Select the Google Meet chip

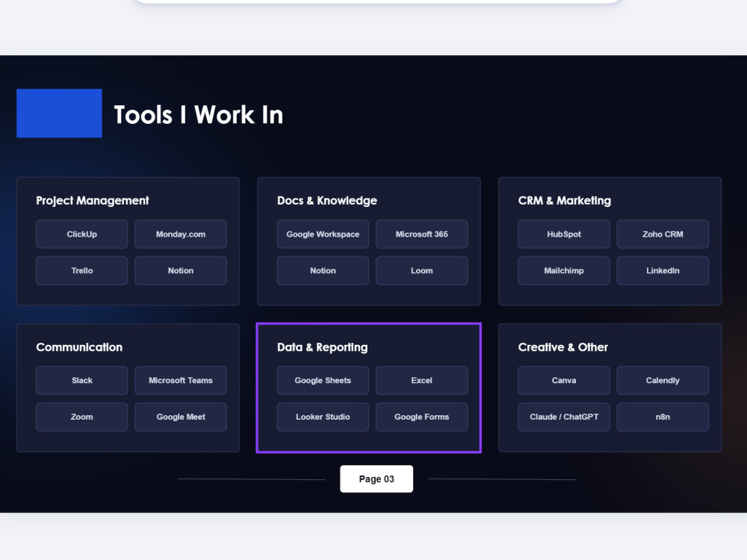click(x=181, y=417)
